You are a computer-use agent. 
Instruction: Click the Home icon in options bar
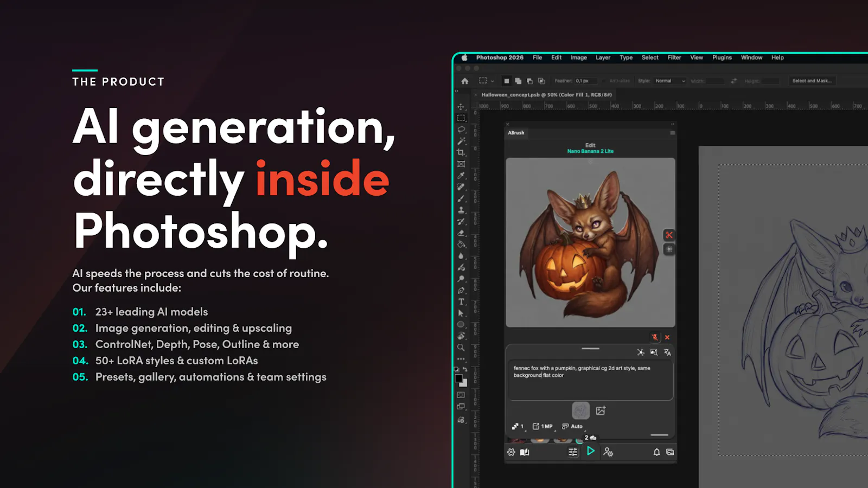coord(465,81)
